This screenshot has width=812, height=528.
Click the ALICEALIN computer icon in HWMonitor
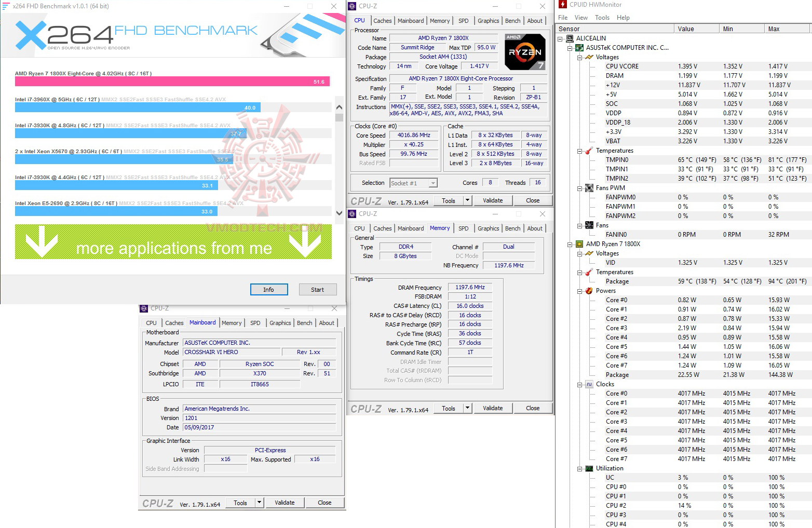click(x=570, y=38)
